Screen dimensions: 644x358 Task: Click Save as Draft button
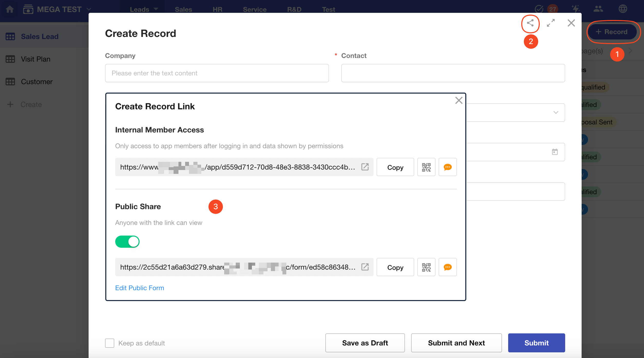click(x=365, y=343)
